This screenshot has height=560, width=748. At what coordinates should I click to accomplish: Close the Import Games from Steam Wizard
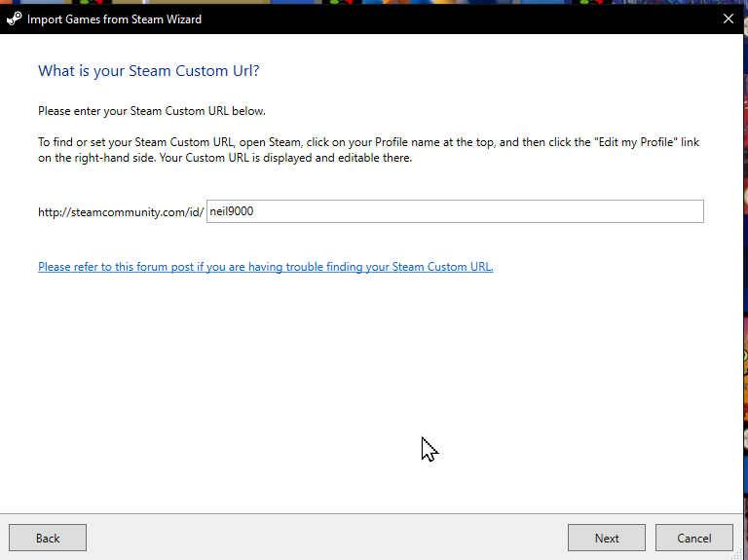coord(728,19)
